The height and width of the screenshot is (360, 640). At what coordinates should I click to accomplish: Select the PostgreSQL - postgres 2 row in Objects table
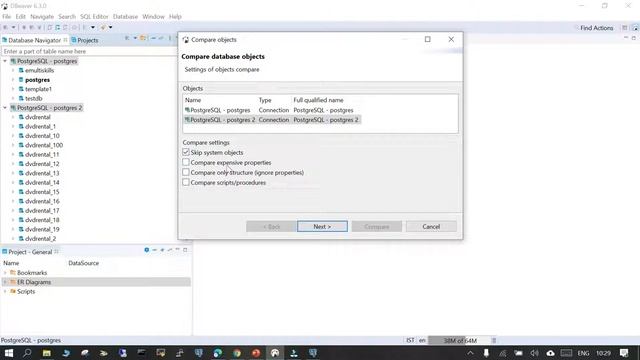[x=272, y=120]
